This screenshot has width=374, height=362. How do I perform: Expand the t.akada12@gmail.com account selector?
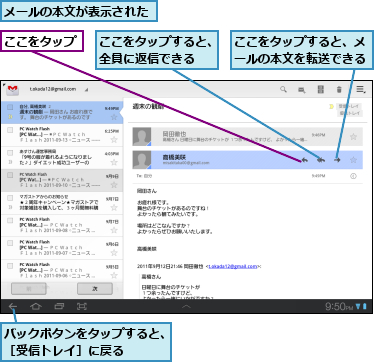pyautogui.click(x=59, y=89)
